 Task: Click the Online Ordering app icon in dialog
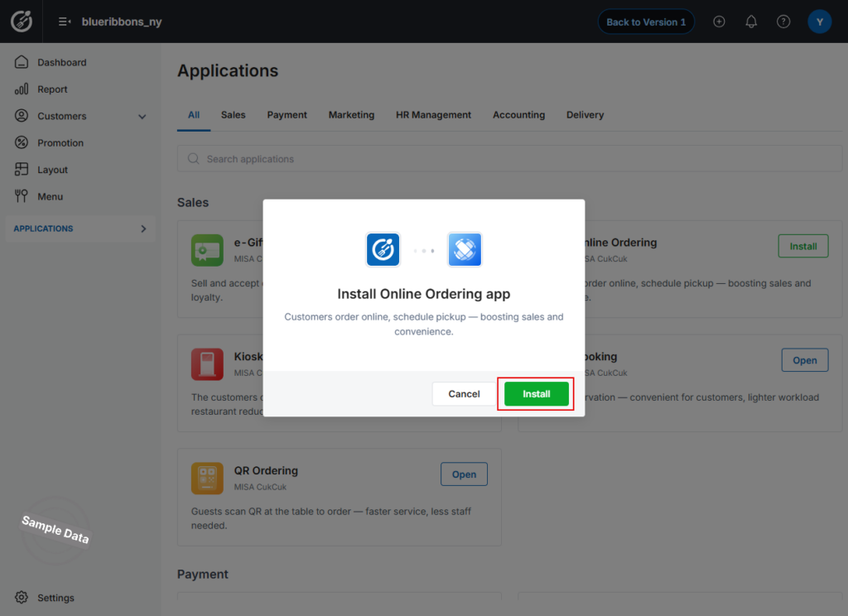point(465,249)
